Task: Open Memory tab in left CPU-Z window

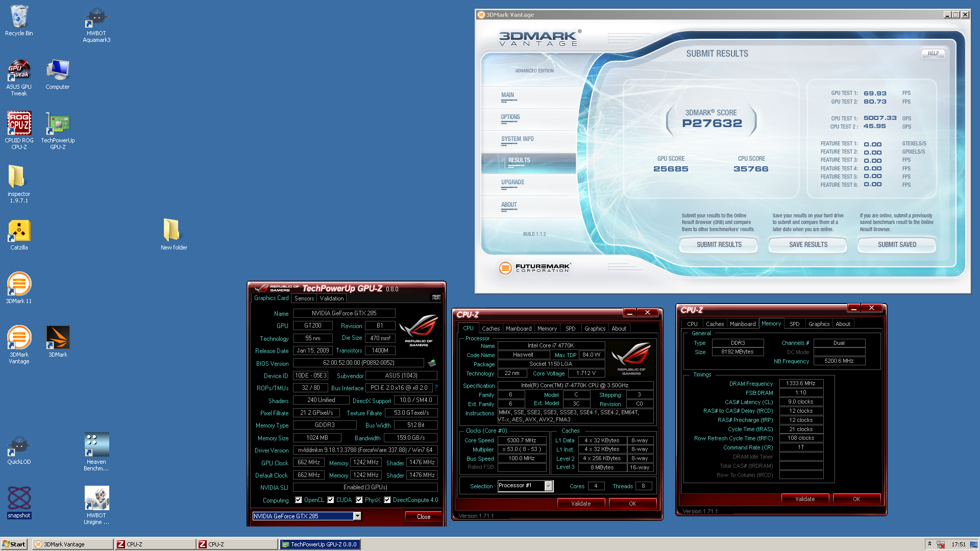Action: point(547,329)
